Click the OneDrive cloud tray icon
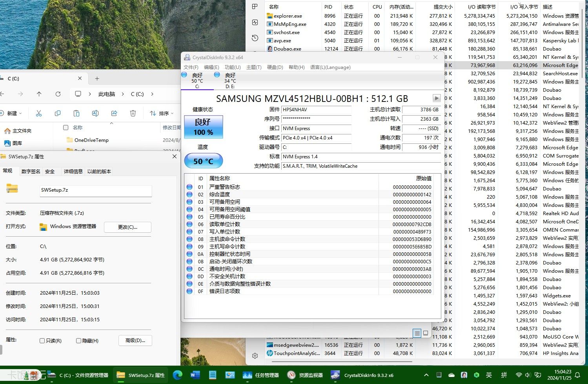 tap(451, 375)
